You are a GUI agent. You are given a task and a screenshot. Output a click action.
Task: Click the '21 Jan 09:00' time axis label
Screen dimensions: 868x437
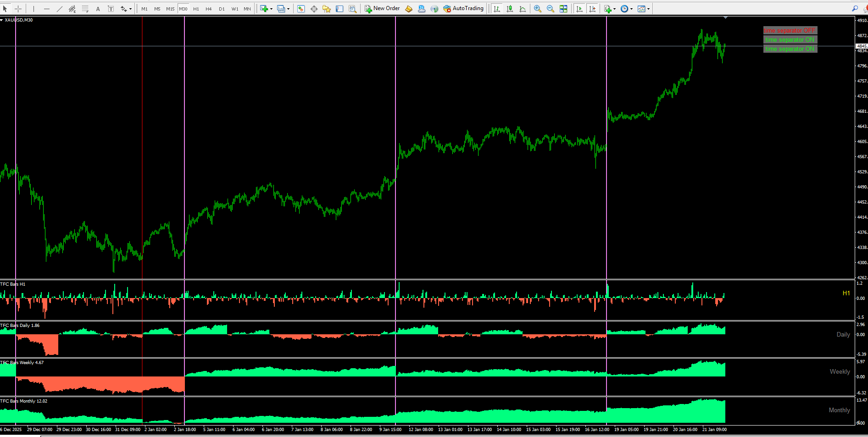click(714, 430)
